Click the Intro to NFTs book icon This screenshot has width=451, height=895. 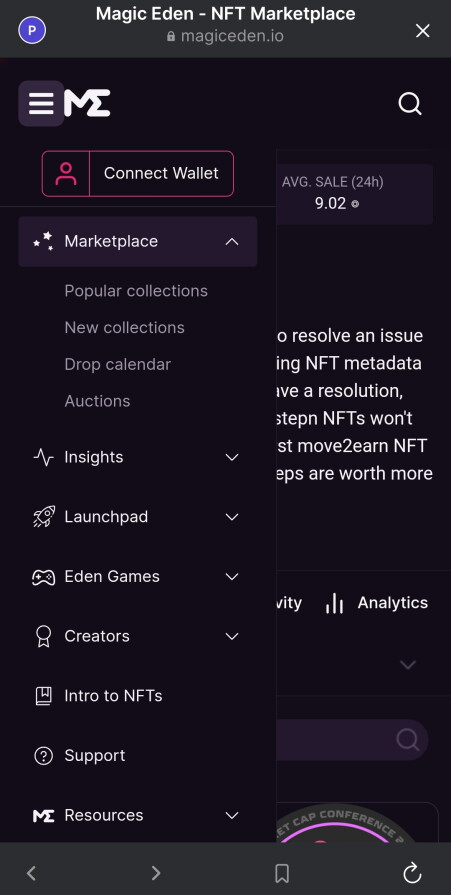(43, 696)
